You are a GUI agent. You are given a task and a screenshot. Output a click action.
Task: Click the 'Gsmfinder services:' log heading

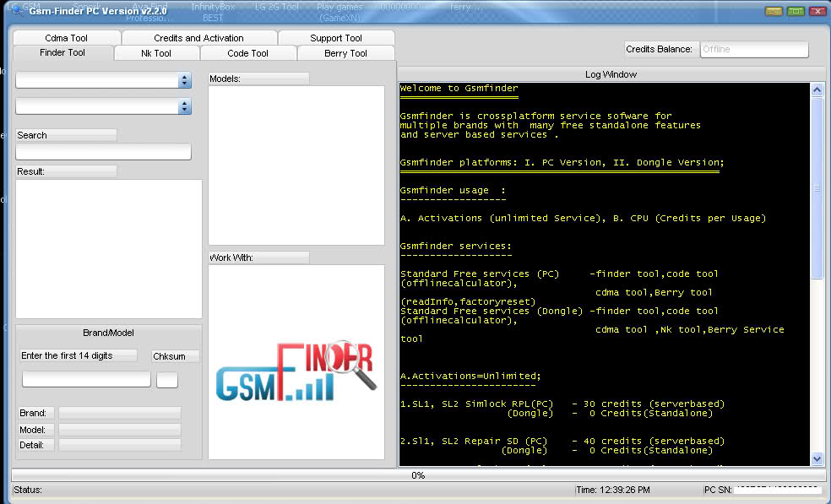click(x=456, y=247)
